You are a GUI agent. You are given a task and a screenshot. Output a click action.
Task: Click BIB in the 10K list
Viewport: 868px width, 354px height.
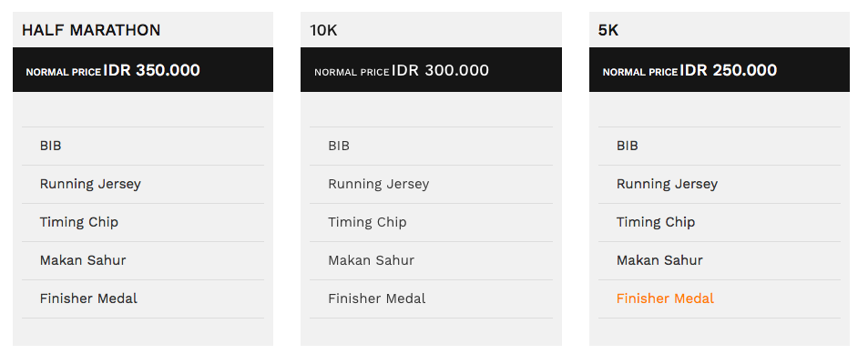[339, 146]
